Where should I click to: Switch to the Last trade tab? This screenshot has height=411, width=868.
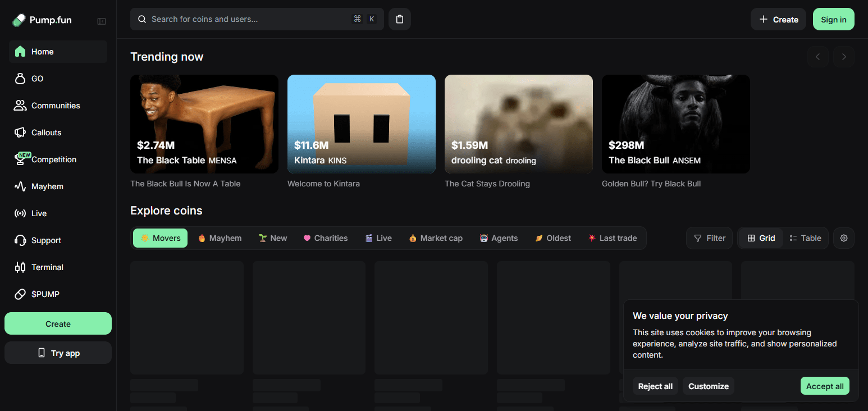tap(613, 238)
